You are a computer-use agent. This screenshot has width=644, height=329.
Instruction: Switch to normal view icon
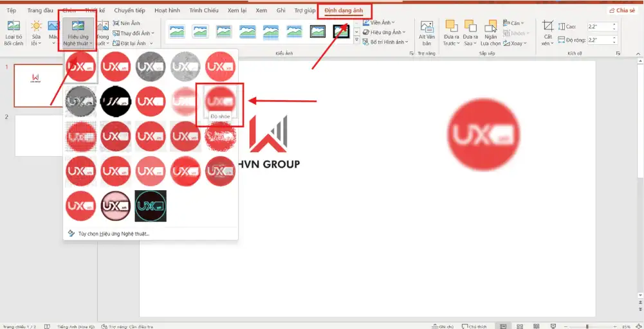pyautogui.click(x=502, y=326)
